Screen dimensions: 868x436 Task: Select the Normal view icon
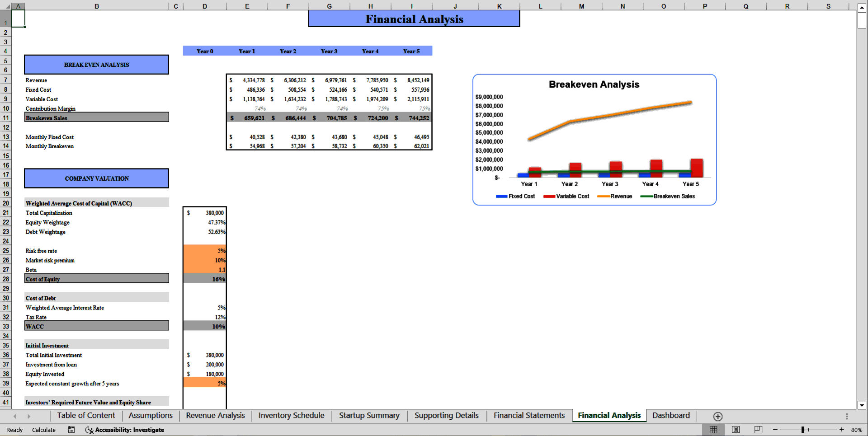tap(714, 430)
